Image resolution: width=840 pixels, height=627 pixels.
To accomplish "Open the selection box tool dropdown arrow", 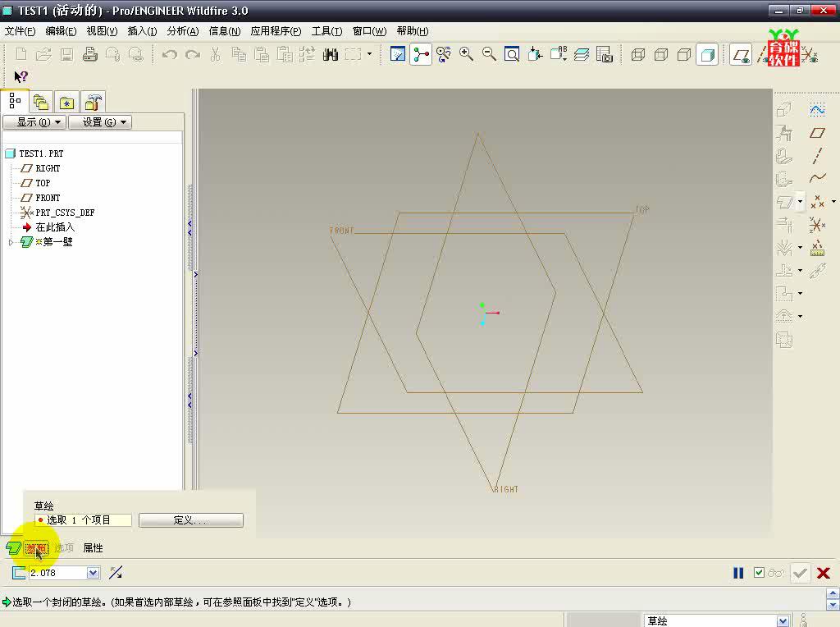I will click(369, 54).
